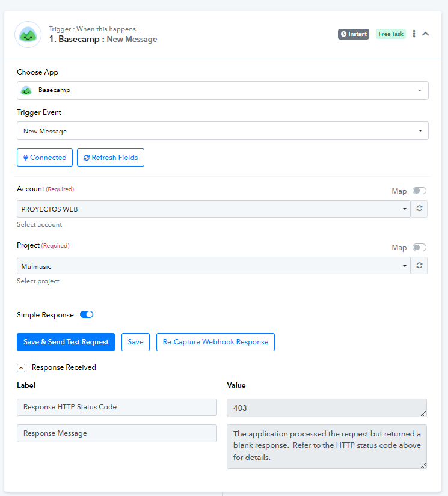Click the Re-Capture Webhook Response button
The height and width of the screenshot is (496, 448).
point(215,342)
